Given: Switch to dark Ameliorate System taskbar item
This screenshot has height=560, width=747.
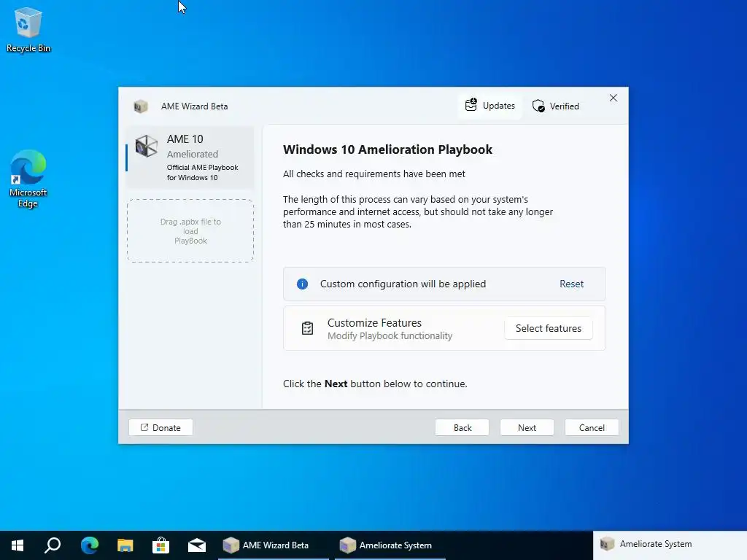Looking at the screenshot, I should pyautogui.click(x=390, y=545).
